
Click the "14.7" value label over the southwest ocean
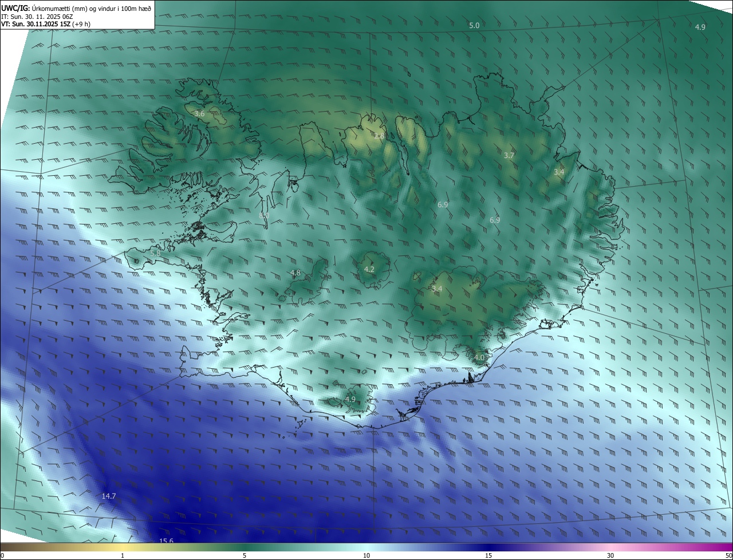point(109,496)
